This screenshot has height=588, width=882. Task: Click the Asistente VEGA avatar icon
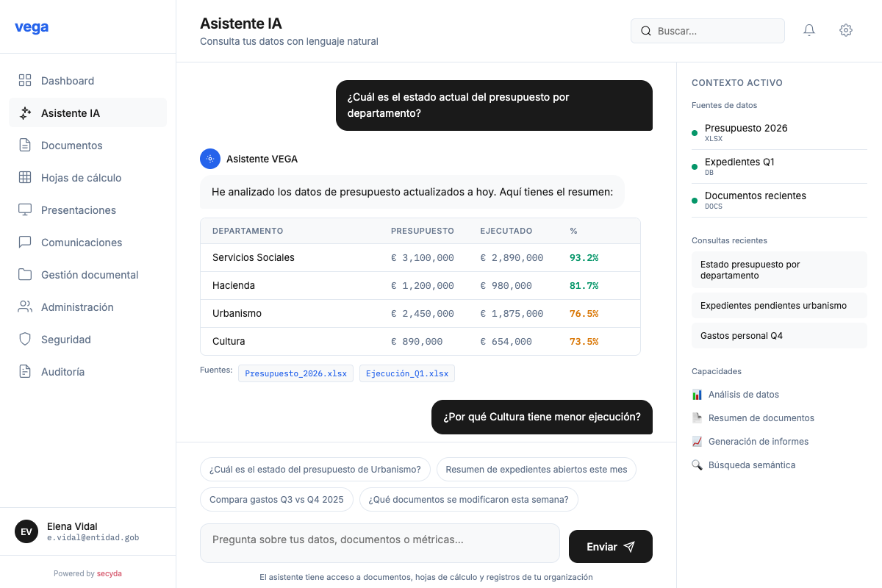(x=210, y=159)
